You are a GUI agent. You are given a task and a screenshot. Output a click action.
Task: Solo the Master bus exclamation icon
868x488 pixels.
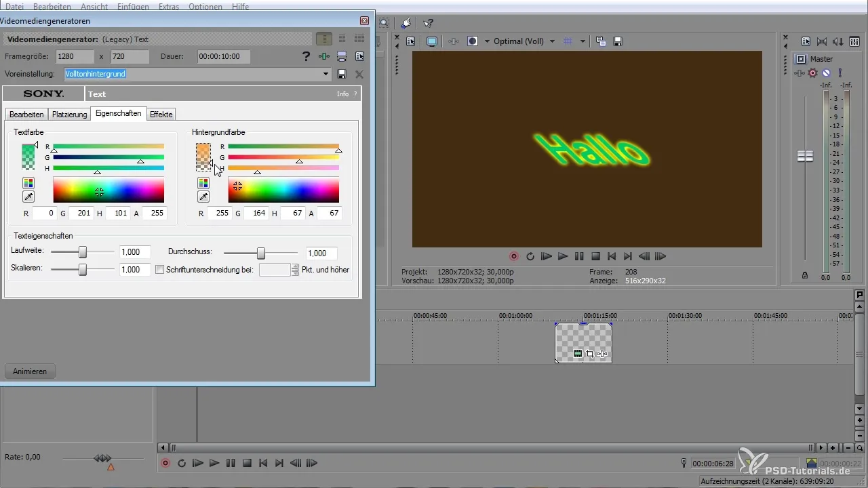tap(840, 73)
